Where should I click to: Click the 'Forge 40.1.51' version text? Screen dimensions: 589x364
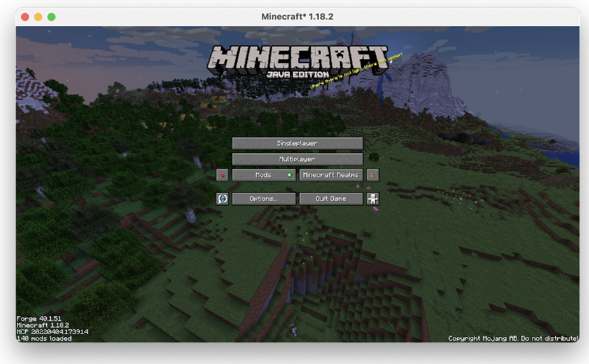(x=39, y=319)
